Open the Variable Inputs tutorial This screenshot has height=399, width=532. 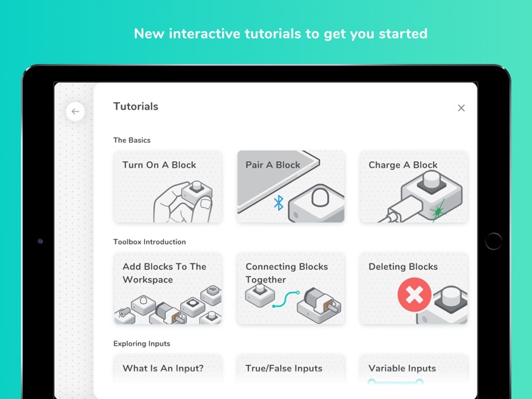coord(414,369)
